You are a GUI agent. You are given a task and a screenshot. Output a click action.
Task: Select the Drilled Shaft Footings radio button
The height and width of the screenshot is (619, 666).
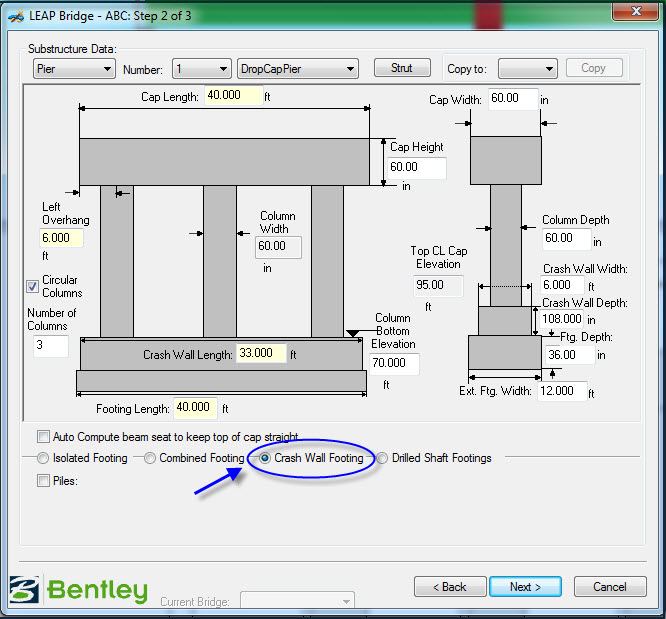(x=382, y=458)
